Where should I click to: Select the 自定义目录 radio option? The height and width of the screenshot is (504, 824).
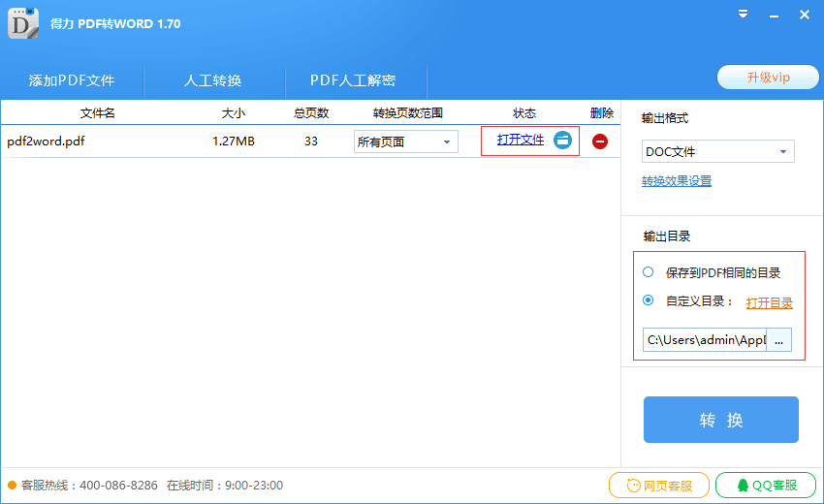point(649,300)
